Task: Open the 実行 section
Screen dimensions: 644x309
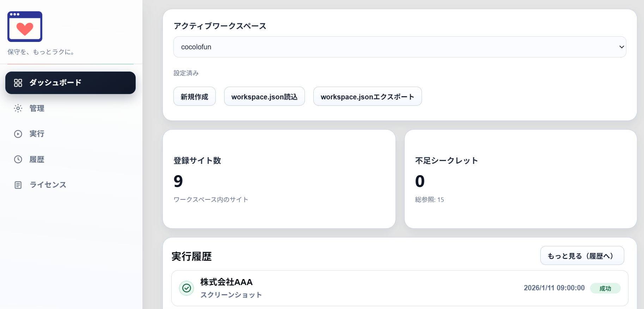Action: (70, 134)
